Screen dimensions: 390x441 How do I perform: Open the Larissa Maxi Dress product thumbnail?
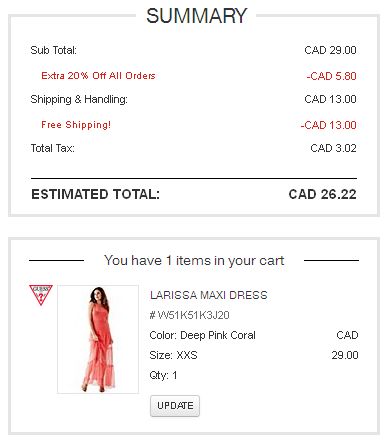pos(98,339)
